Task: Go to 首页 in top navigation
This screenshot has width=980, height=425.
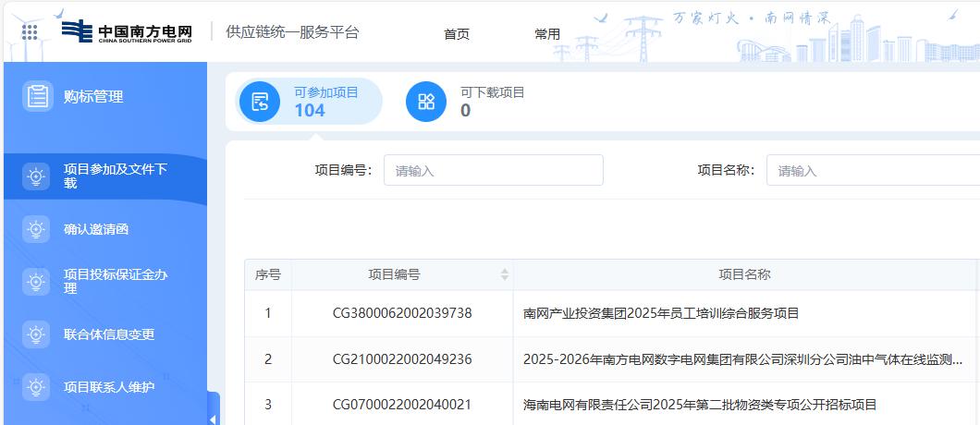Action: point(456,34)
